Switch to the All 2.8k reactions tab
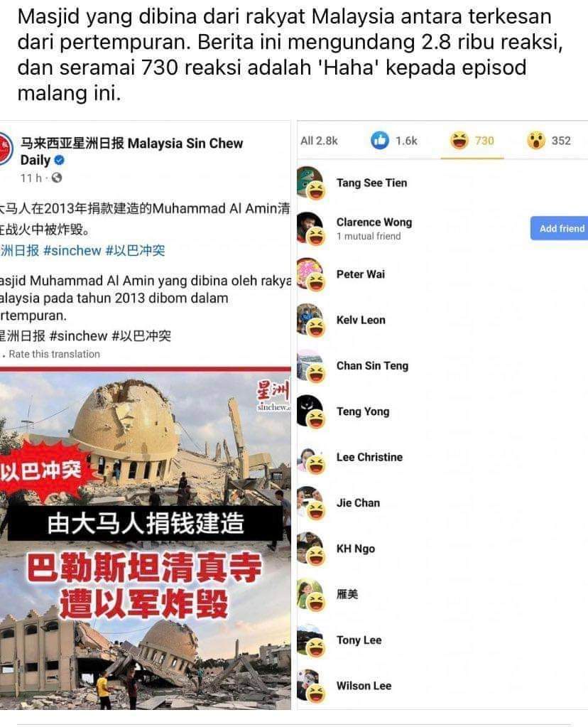This screenshot has height=727, width=588. 320,141
